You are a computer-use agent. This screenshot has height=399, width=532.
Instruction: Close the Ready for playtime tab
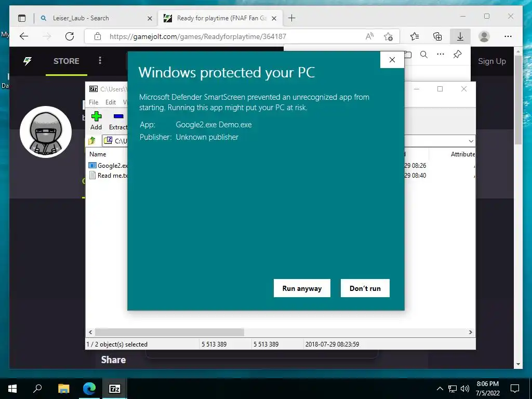click(x=274, y=18)
